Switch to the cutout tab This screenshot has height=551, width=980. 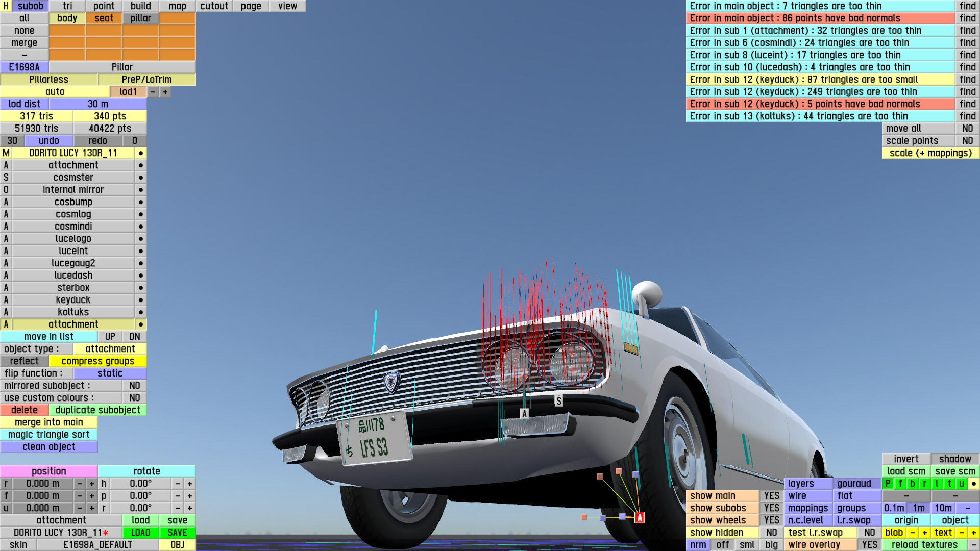click(214, 6)
